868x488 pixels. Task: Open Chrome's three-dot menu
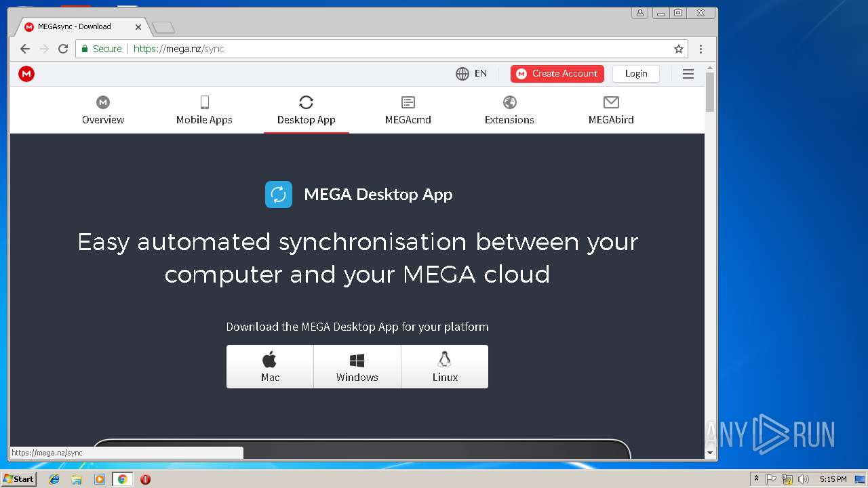tap(701, 49)
